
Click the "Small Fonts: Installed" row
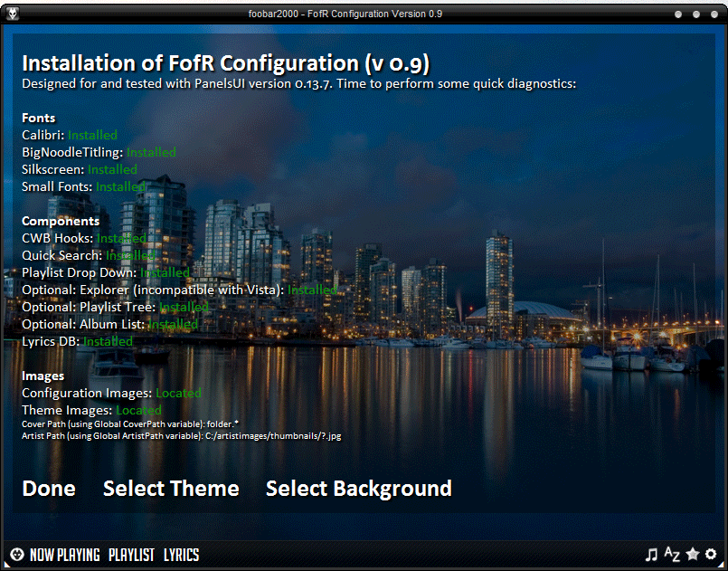pos(83,186)
